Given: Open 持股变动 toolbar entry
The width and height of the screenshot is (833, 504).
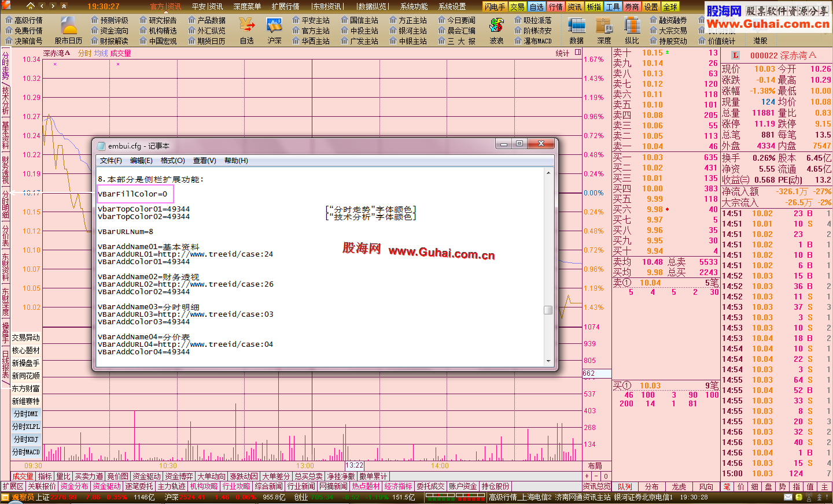Looking at the screenshot, I should point(668,41).
